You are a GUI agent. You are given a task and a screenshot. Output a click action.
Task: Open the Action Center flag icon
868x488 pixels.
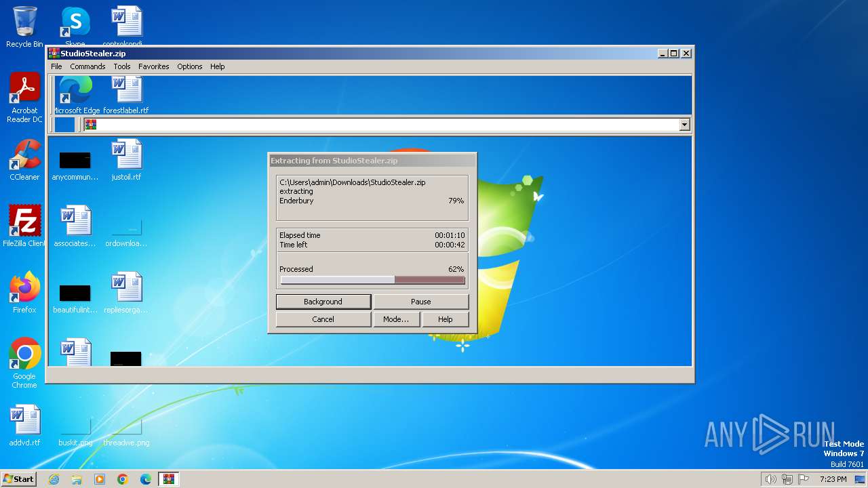coord(804,479)
